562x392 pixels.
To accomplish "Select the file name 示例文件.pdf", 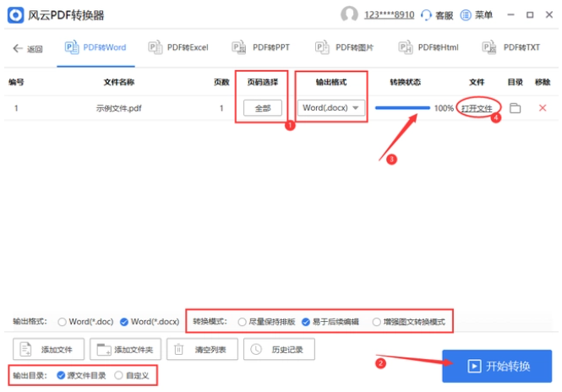I will coord(118,108).
